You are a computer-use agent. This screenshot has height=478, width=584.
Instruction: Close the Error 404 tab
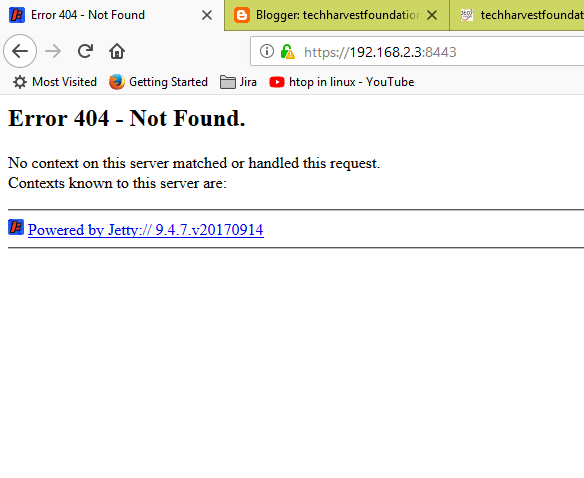click(x=207, y=15)
